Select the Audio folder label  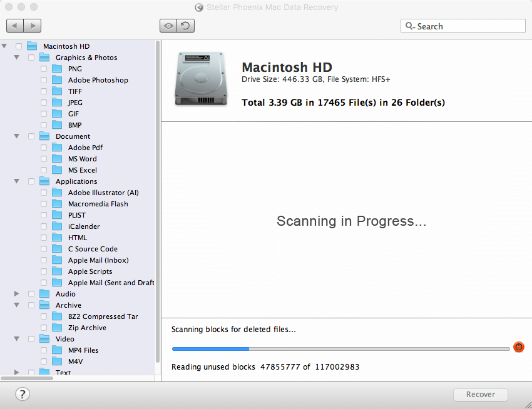[66, 294]
